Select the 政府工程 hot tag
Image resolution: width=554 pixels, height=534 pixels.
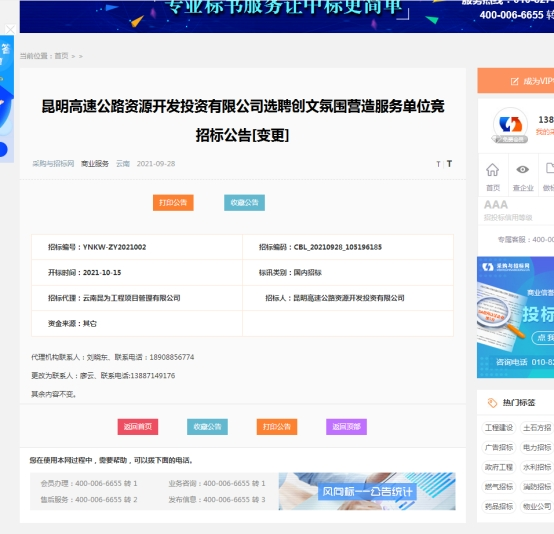point(499,467)
